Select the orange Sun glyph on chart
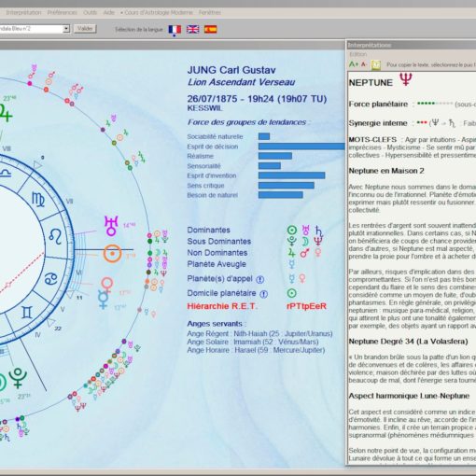The image size is (476, 476). (112, 253)
